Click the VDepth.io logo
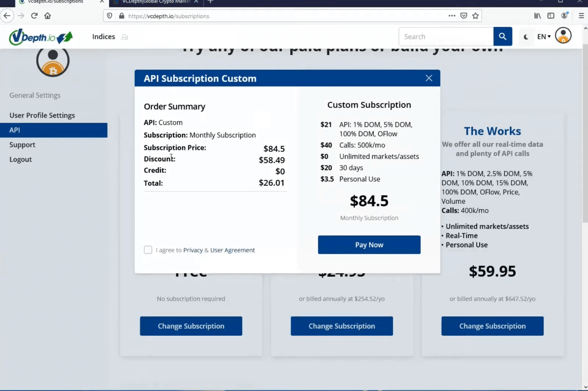 click(40, 36)
